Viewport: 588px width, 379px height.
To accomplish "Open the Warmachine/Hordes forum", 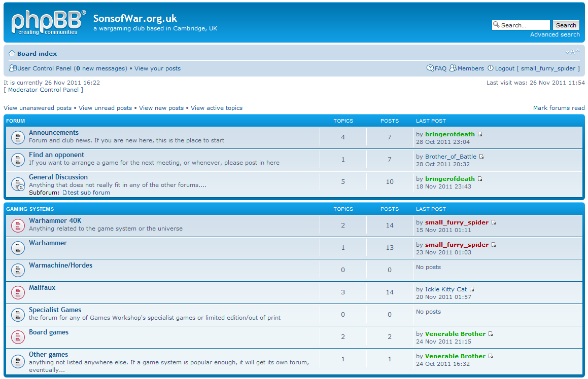I will 61,265.
